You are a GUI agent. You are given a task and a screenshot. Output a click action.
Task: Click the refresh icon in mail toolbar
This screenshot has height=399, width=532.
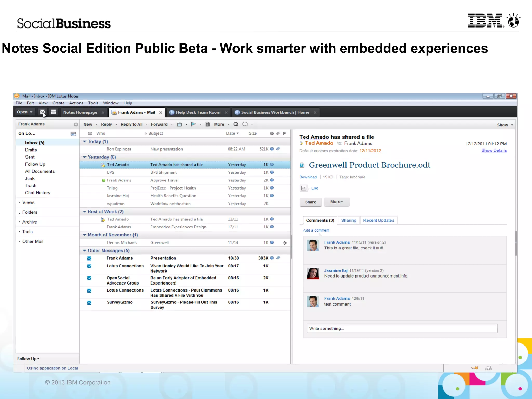tap(236, 124)
